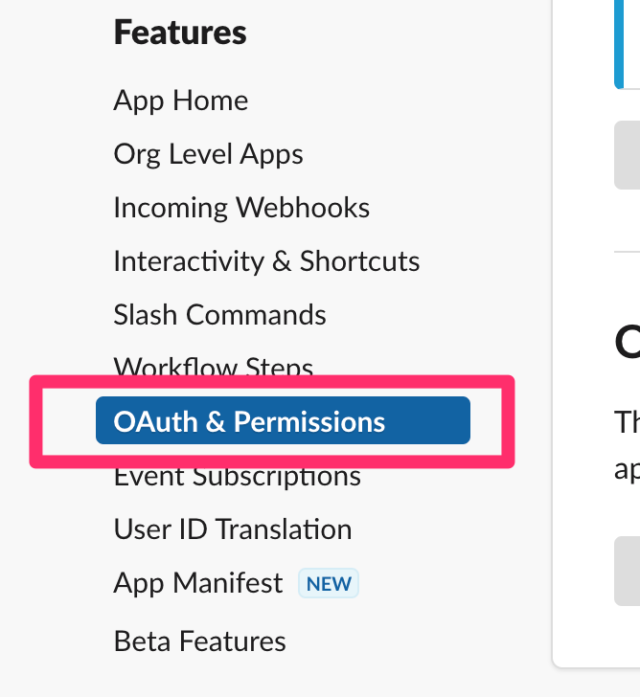The image size is (640, 697).
Task: Navigate to Workflow Steps
Action: click(213, 365)
